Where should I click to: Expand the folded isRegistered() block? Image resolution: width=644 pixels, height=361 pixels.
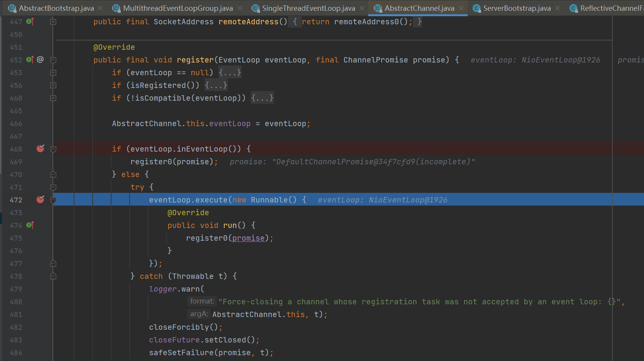[216, 85]
